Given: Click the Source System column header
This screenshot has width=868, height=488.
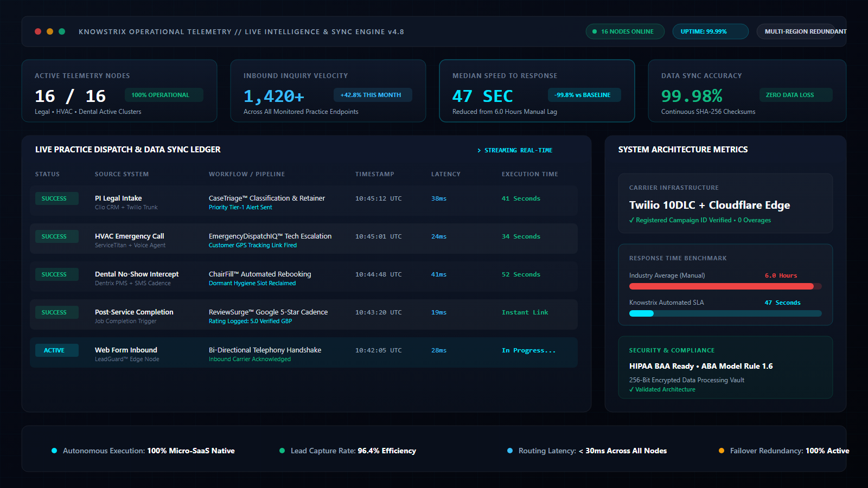Looking at the screenshot, I should click(x=122, y=174).
